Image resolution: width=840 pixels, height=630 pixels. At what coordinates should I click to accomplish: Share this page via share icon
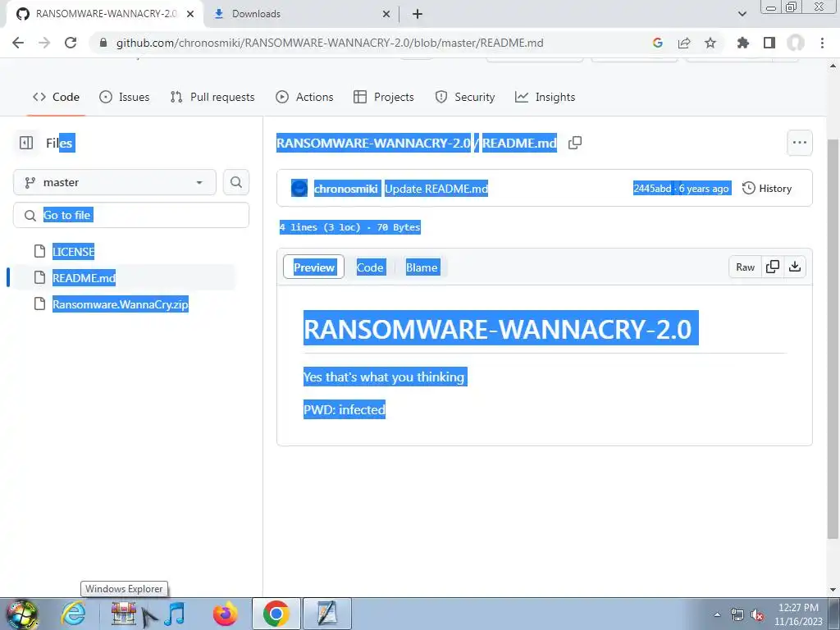pos(684,43)
